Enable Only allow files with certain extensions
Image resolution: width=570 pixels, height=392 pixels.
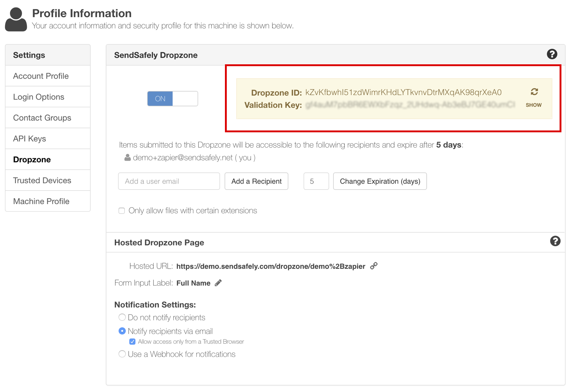[x=122, y=211]
